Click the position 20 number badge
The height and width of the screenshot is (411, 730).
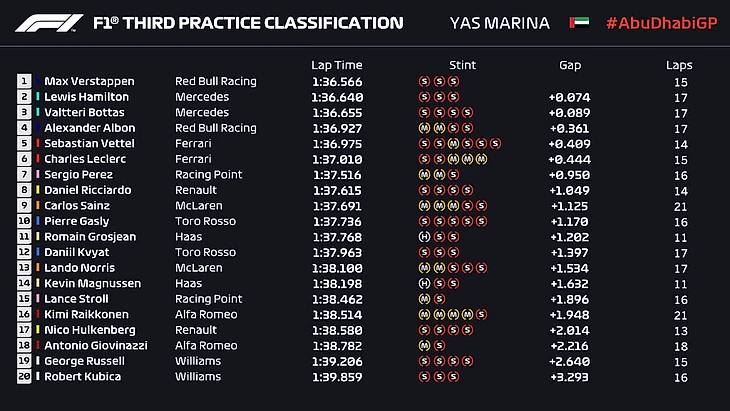pos(24,377)
